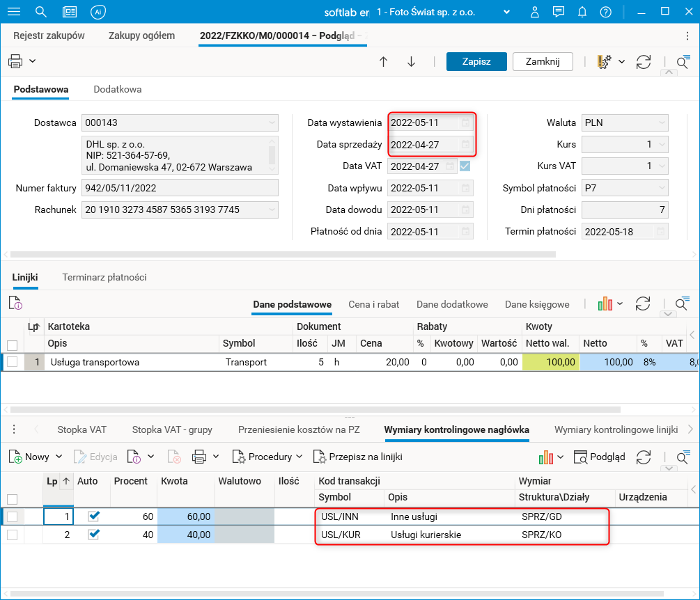The image size is (700, 600).
Task: Open the procedures gear icon near Zamknij
Action: pyautogui.click(x=604, y=61)
